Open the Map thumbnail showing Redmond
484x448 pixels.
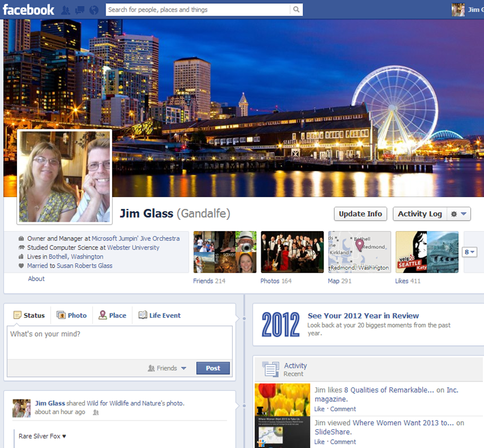click(x=359, y=252)
